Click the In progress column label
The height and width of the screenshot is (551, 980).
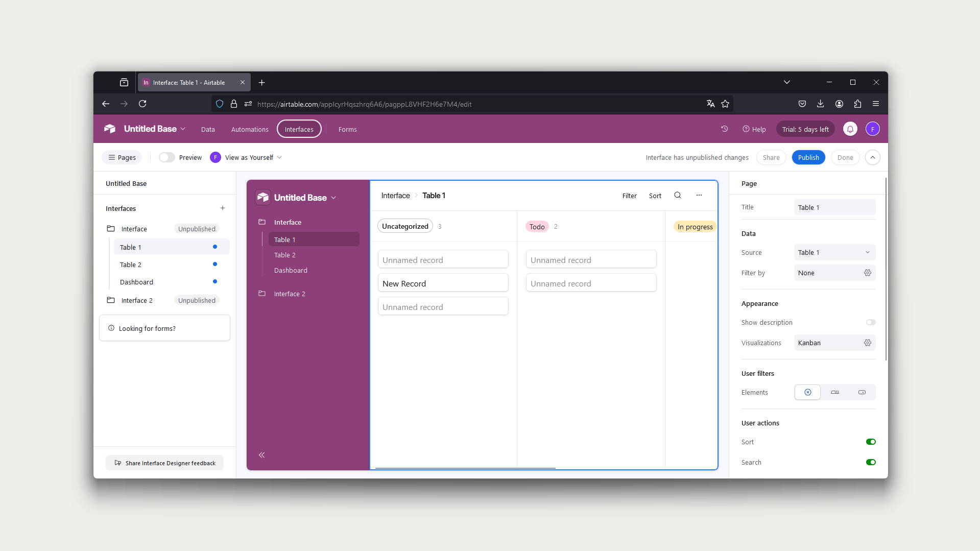tap(695, 227)
